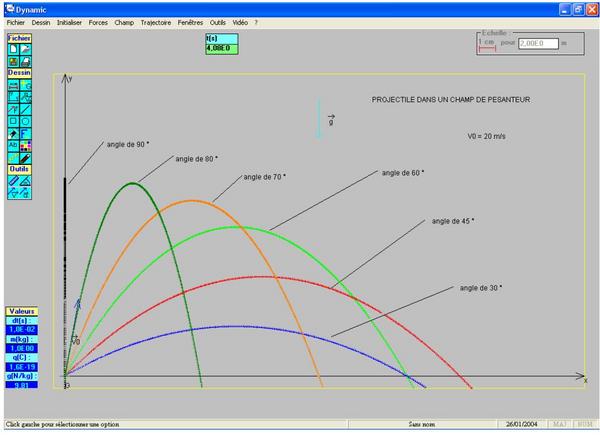Select the first Dessin tool icon
The height and width of the screenshot is (438, 600).
coord(13,85)
